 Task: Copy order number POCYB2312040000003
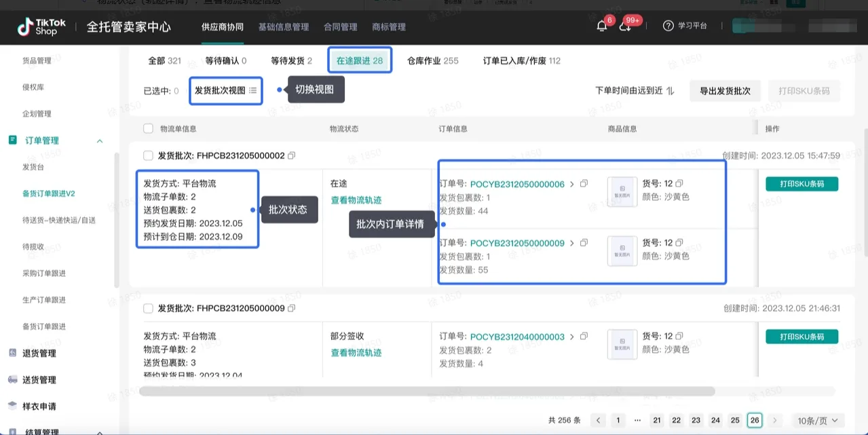584,337
